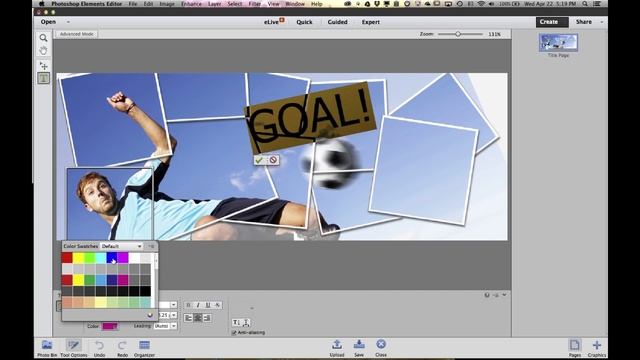
Task: Toggle Underline text style
Action: pyautogui.click(x=208, y=305)
